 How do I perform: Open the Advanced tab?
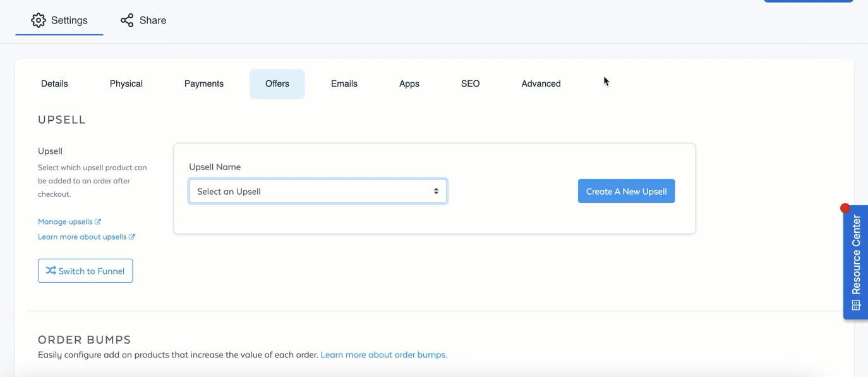coord(541,83)
